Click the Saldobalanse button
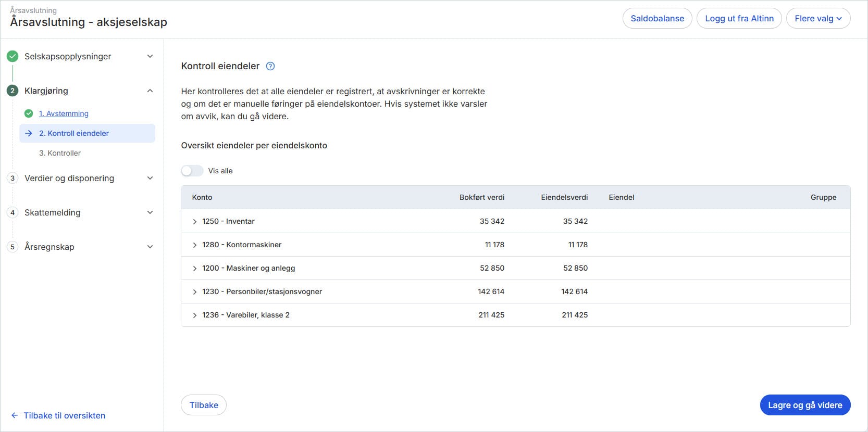Image resolution: width=868 pixels, height=432 pixels. coord(657,18)
